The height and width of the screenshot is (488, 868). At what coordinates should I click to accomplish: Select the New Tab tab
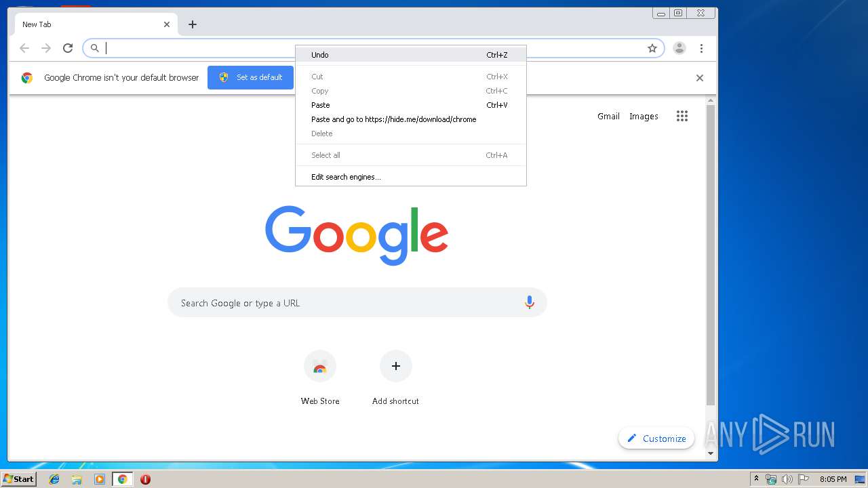click(x=96, y=24)
